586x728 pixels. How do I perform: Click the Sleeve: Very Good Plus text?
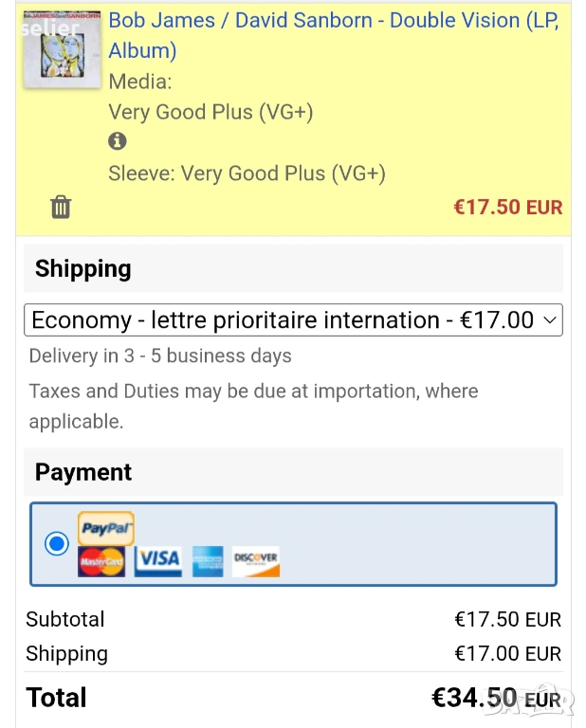click(x=247, y=173)
